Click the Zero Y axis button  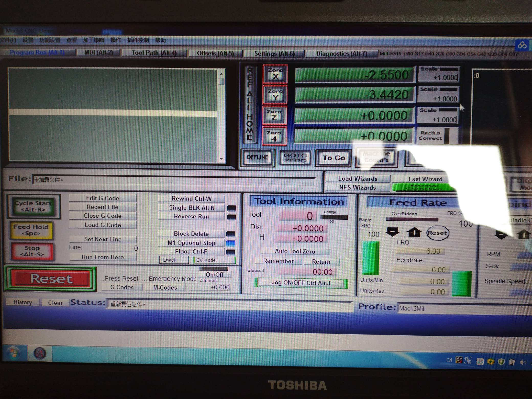(x=275, y=95)
